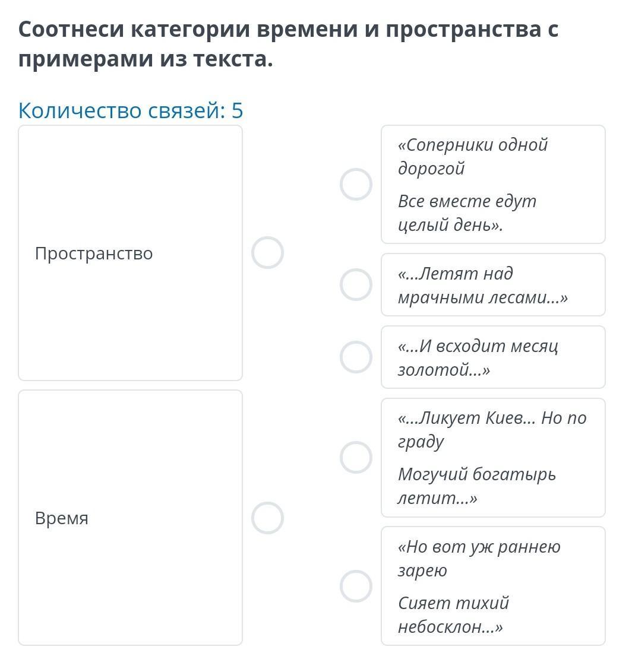Choose the «И всходит месяц золотой» answer card
The height and width of the screenshot is (672, 632).
[493, 357]
